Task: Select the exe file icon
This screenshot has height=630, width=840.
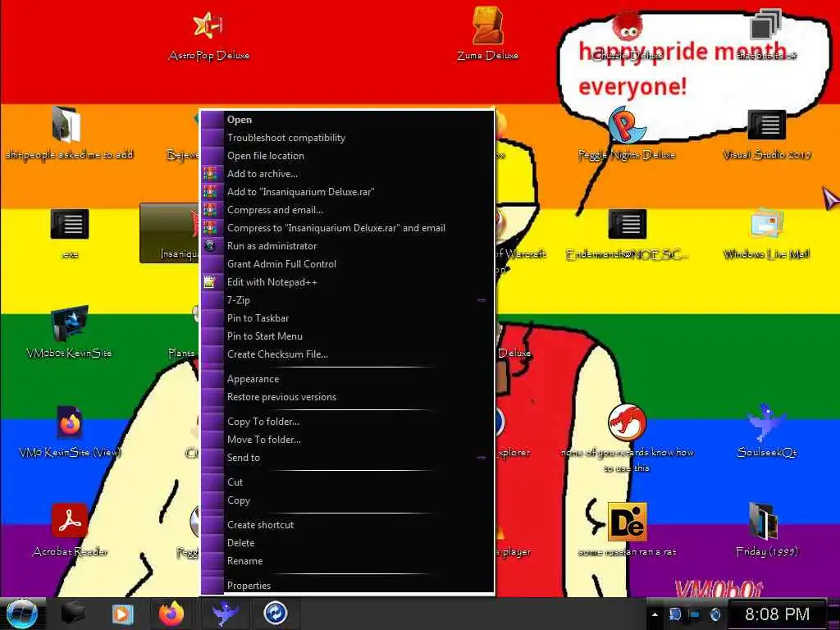Action: (70, 234)
